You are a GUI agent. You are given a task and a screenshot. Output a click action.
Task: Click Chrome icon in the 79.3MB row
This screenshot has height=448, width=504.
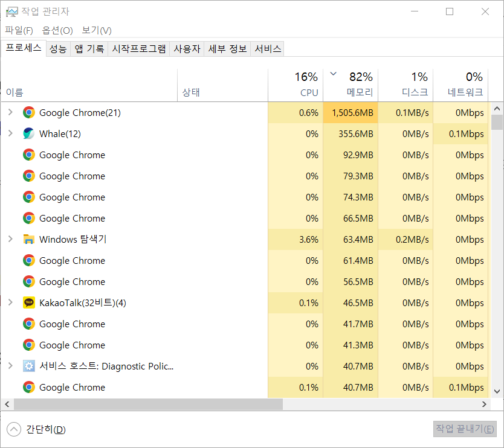pyautogui.click(x=29, y=176)
